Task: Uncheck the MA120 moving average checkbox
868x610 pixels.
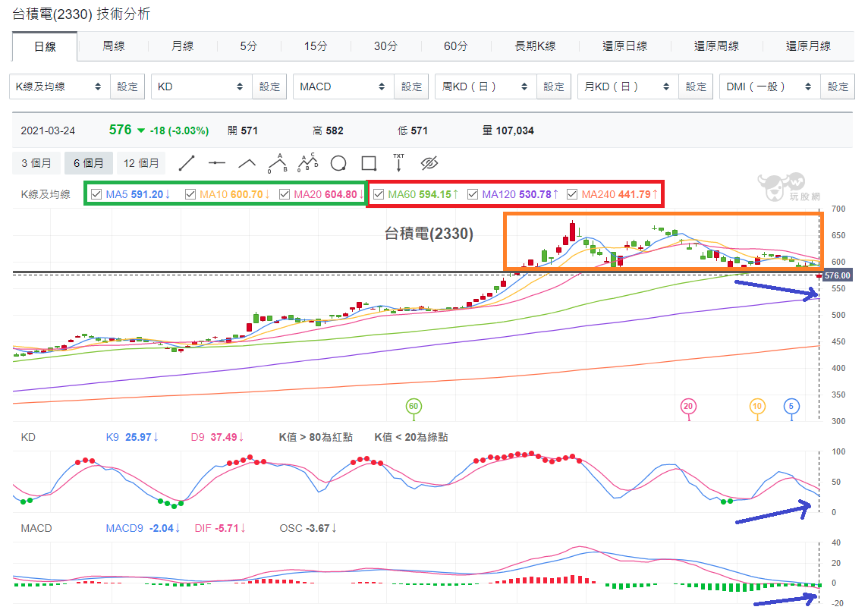Action: [473, 194]
